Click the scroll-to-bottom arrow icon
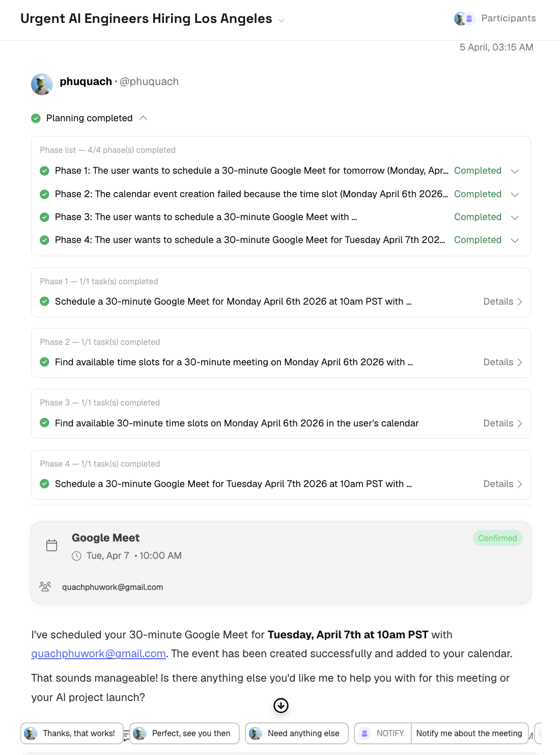Viewport: 560px width, 755px height. click(281, 706)
